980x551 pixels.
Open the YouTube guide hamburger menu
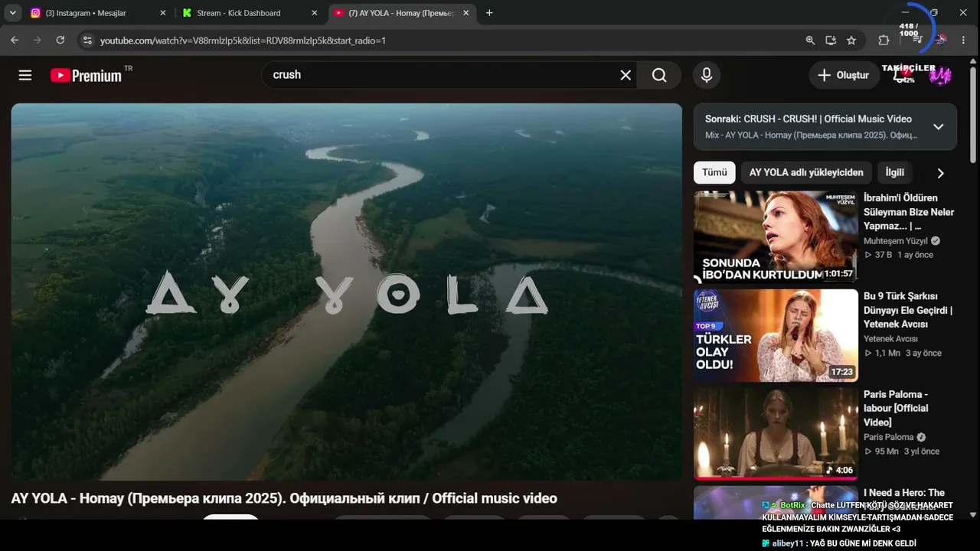coord(25,75)
